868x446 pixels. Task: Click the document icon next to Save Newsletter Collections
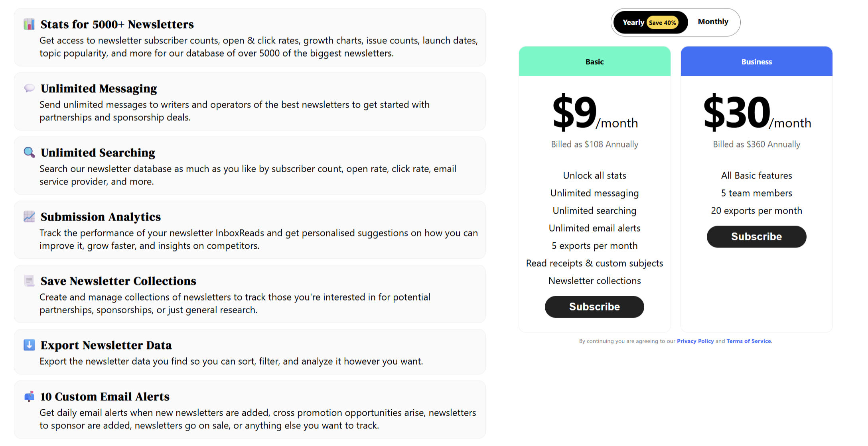[28, 281]
